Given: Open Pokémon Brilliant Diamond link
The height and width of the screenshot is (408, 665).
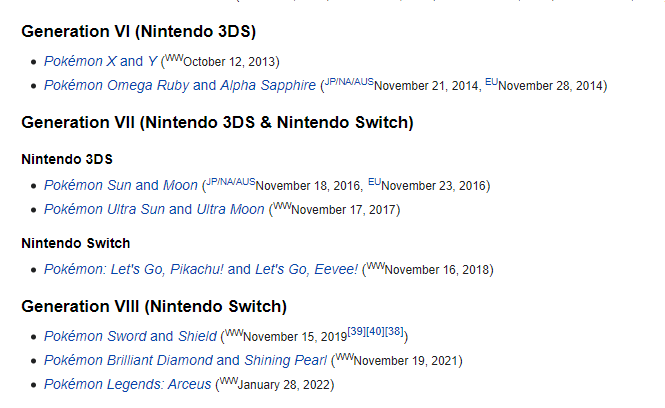Looking at the screenshot, I should (x=129, y=360).
